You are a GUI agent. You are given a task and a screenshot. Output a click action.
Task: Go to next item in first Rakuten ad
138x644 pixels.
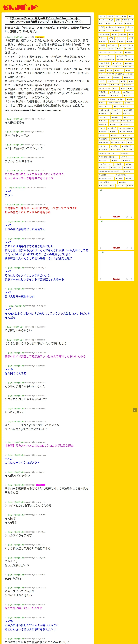(x=132, y=217)
